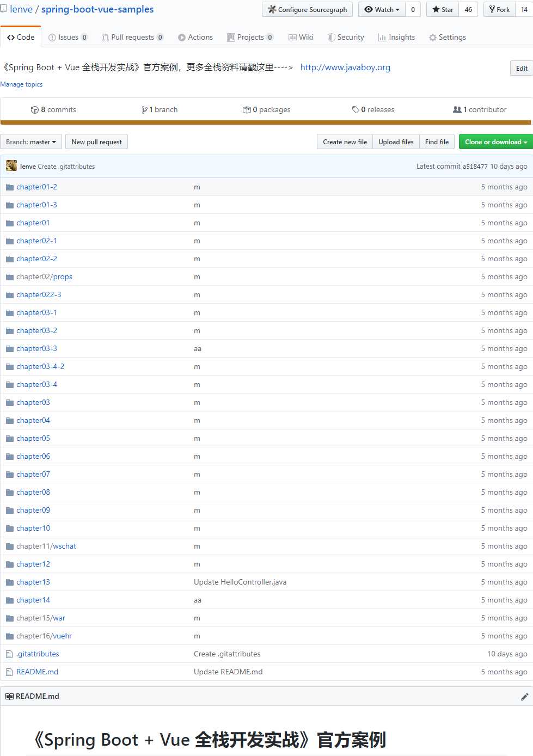Open commit message 'aa' on the chapter14 row
Image resolution: width=533 pixels, height=756 pixels.
(198, 600)
